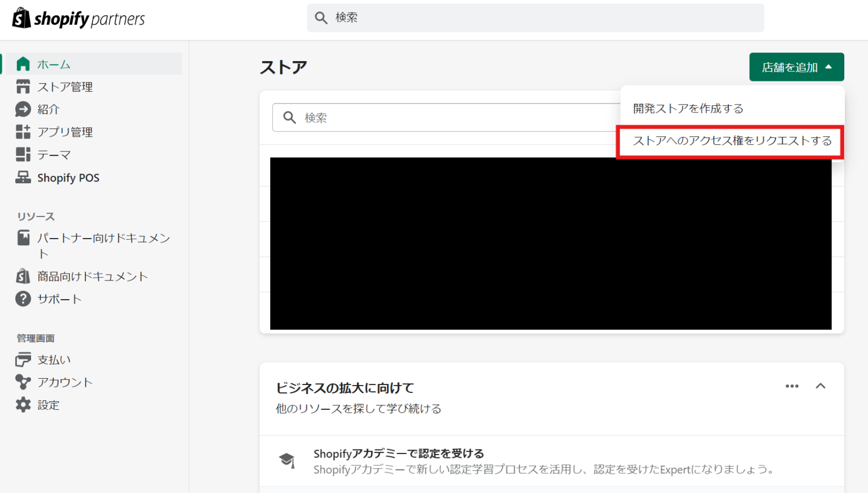Open Shopifyアカデミーで認定を受ける resource item
This screenshot has width=868, height=493.
[x=398, y=453]
